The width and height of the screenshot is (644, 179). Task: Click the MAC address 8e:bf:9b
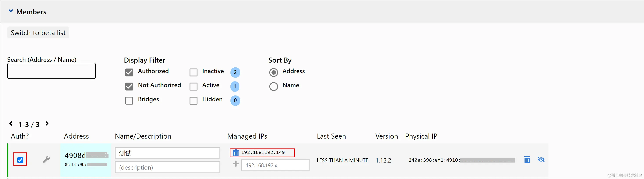tap(76, 165)
